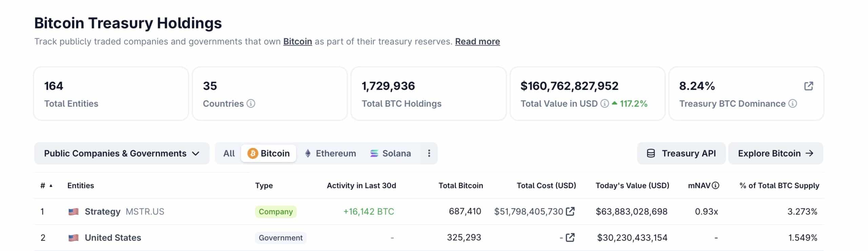868x251 pixels.
Task: Click the 3.273% supply value
Action: pos(802,212)
